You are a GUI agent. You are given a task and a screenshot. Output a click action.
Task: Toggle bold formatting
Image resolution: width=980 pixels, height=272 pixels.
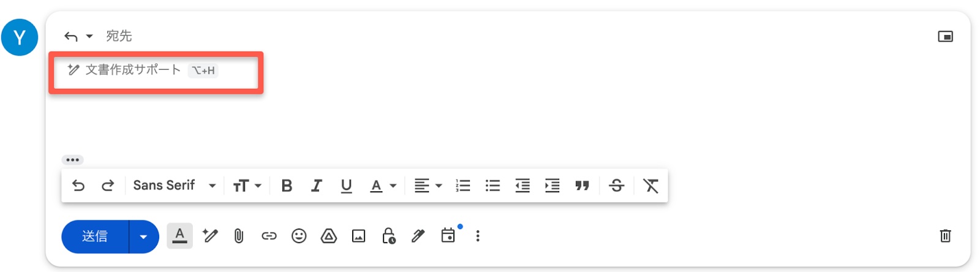click(287, 186)
